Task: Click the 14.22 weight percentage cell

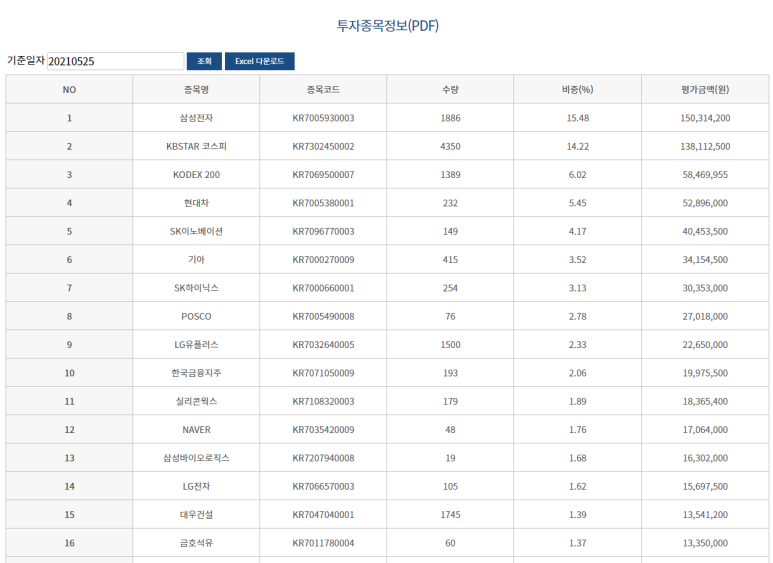Action: (x=578, y=146)
